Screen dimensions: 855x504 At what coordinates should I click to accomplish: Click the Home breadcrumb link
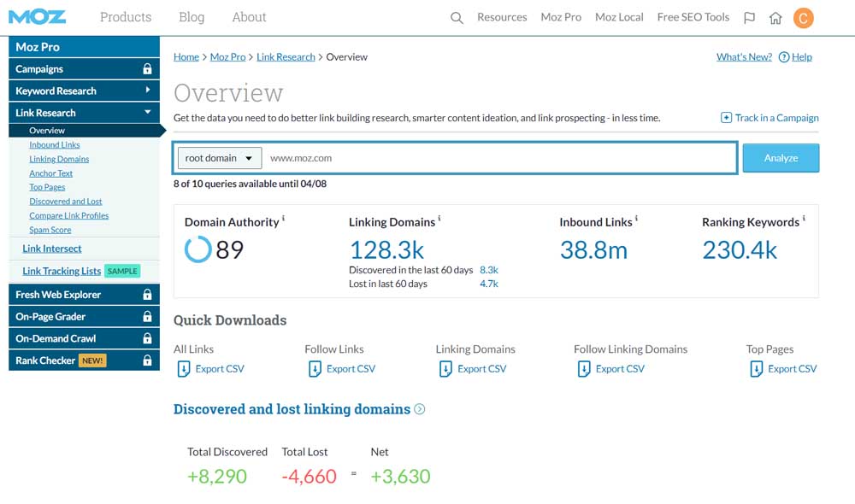click(x=186, y=56)
